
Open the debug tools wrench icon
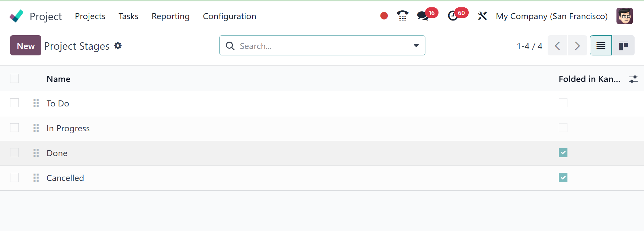click(x=482, y=16)
